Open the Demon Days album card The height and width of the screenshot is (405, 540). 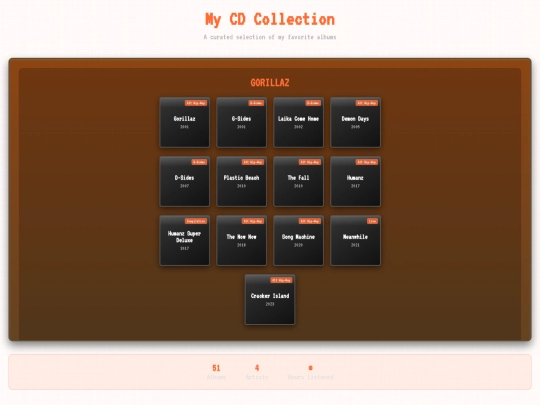pos(355,122)
